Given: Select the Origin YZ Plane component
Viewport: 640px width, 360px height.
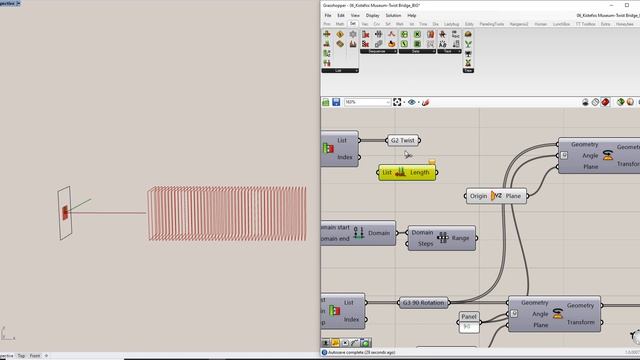Looking at the screenshot, I should (x=496, y=196).
